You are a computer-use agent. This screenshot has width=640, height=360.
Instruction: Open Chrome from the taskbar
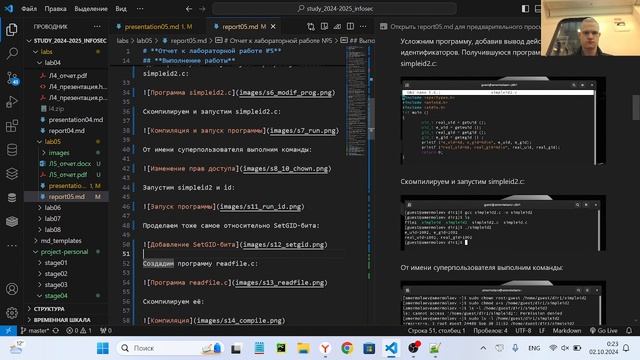point(347,348)
